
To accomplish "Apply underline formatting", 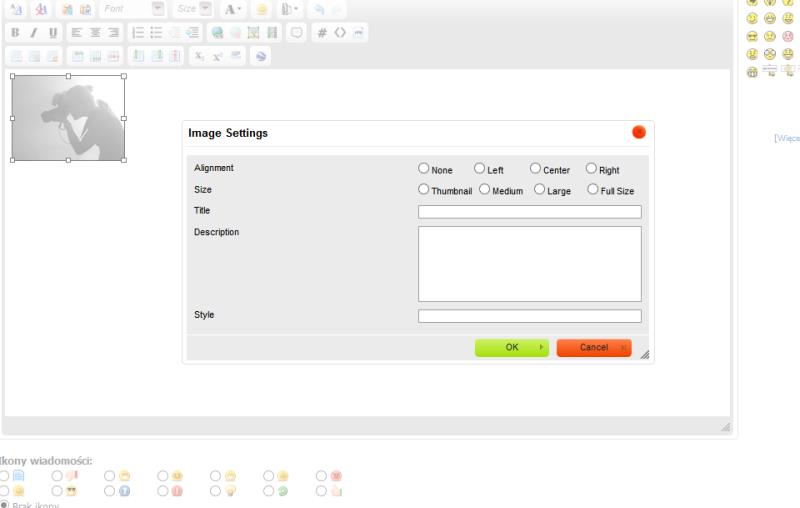I will [x=53, y=33].
